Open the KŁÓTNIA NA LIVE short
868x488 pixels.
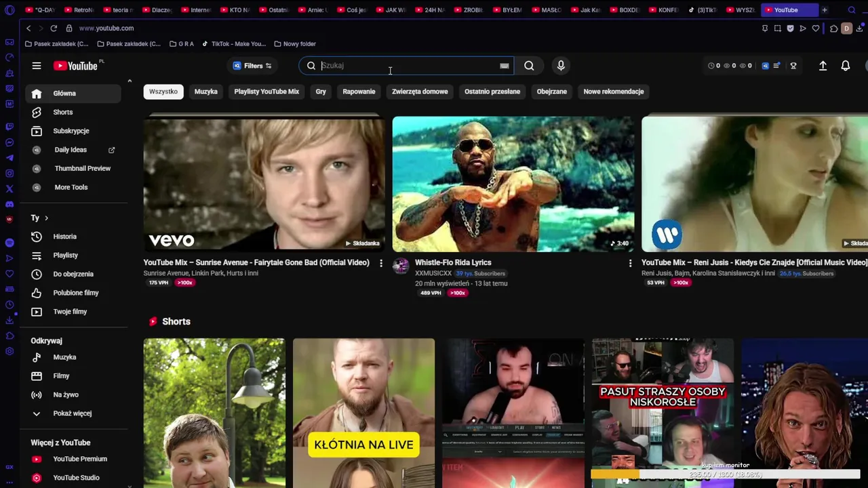click(363, 413)
